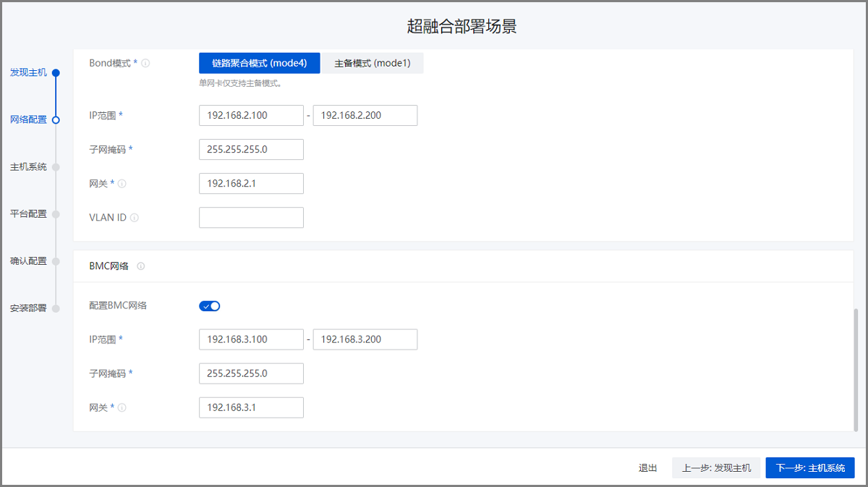Disable the 配置BMC网络 toggle switch

(209, 306)
